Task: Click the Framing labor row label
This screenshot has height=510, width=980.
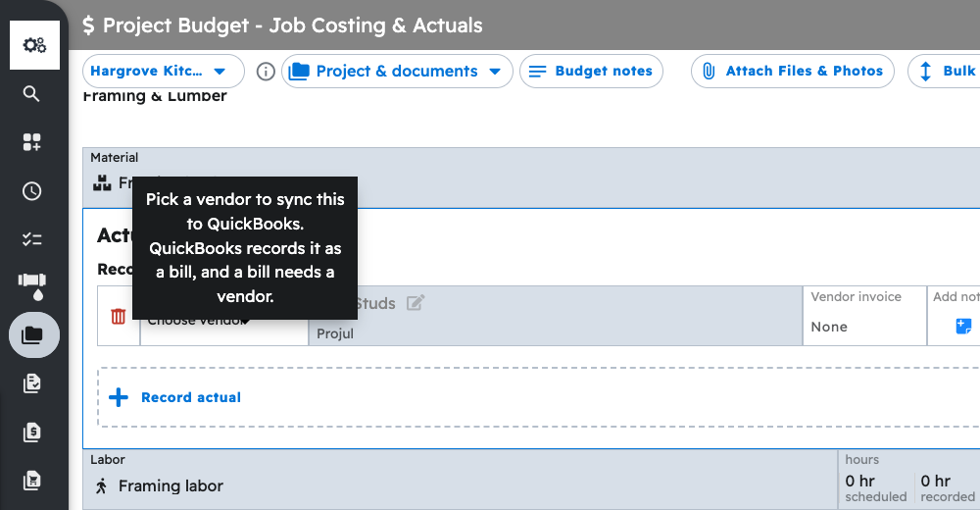Action: [x=171, y=486]
